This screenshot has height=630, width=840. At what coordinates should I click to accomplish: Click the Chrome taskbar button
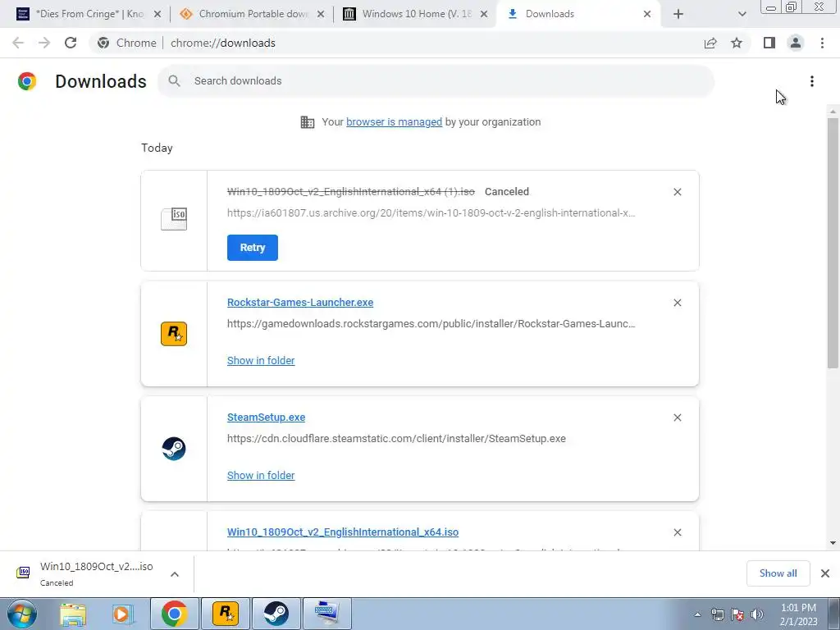(x=174, y=614)
